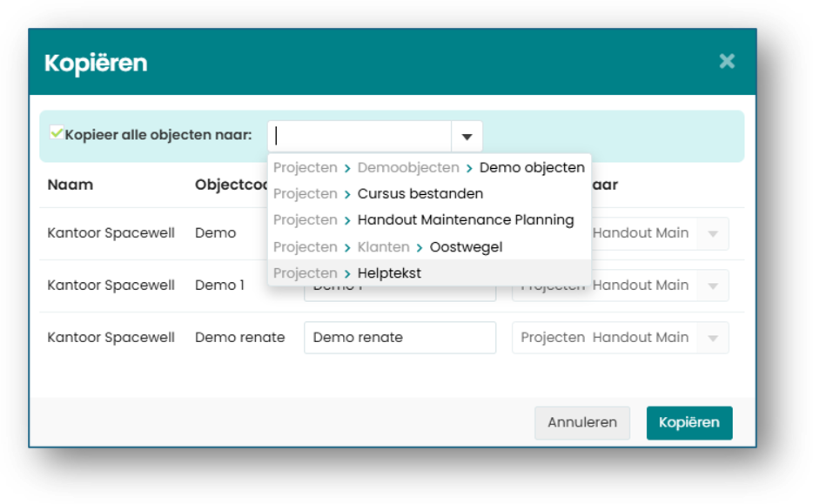This screenshot has height=504, width=813.
Task: Click the 'Kopiëren' dialog title text
Action: (x=96, y=63)
